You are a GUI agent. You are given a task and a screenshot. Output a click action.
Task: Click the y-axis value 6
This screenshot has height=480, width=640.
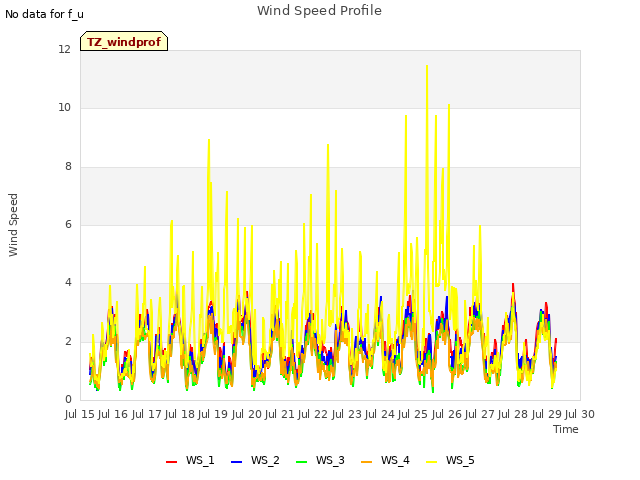[68, 224]
